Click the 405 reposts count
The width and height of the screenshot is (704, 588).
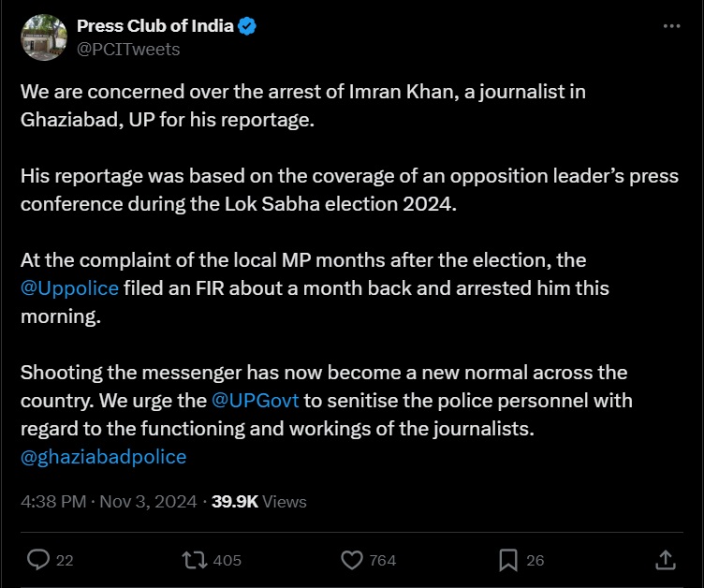(x=227, y=560)
